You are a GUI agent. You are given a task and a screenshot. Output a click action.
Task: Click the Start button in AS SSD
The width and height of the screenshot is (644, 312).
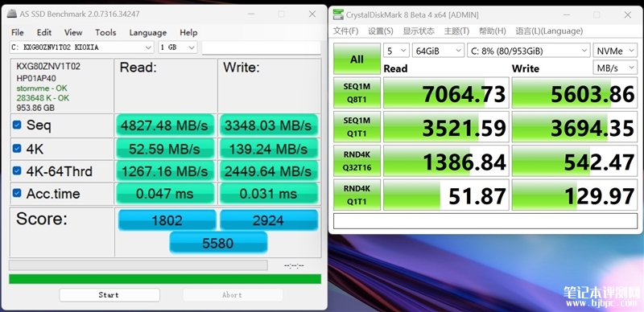109,295
